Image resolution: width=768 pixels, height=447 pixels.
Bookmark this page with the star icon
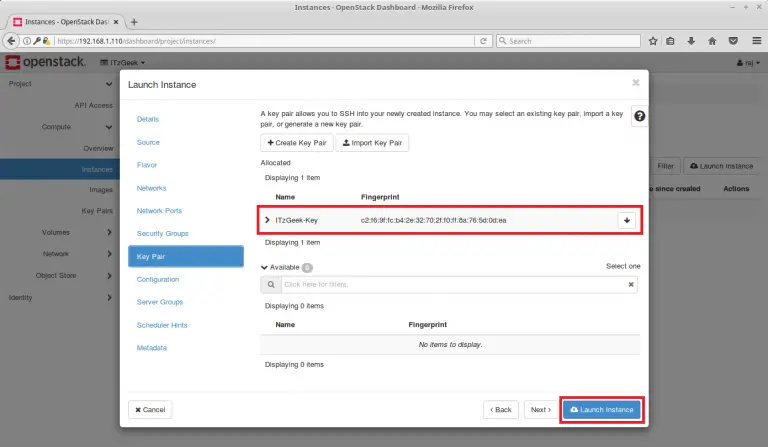[x=653, y=41]
